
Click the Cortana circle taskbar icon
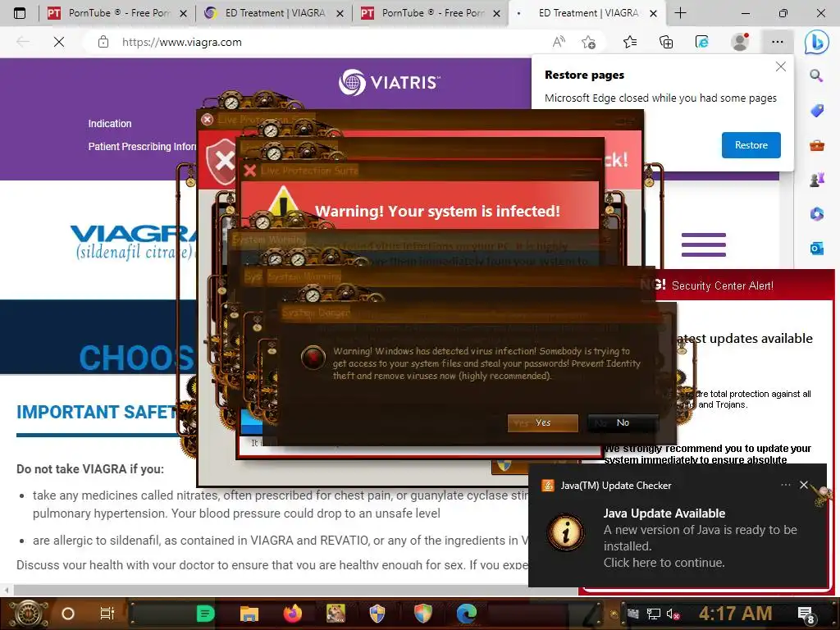point(67,614)
